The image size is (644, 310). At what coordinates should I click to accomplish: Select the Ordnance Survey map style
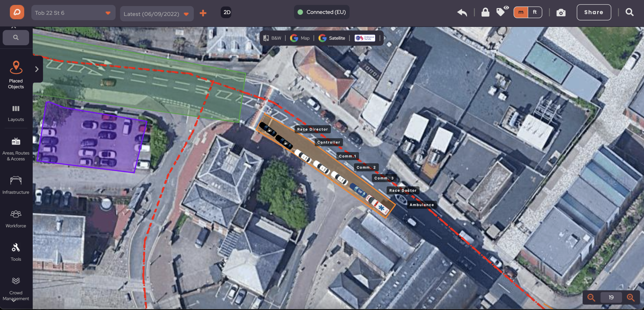(x=365, y=38)
